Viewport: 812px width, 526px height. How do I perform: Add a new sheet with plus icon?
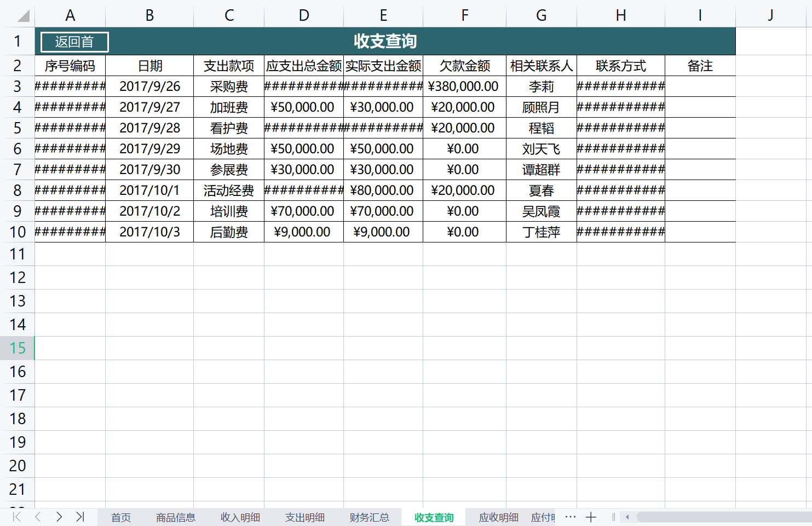click(591, 517)
